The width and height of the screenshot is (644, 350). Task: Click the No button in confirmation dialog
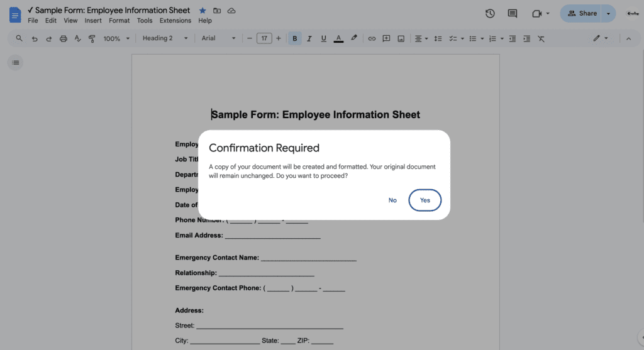point(392,200)
